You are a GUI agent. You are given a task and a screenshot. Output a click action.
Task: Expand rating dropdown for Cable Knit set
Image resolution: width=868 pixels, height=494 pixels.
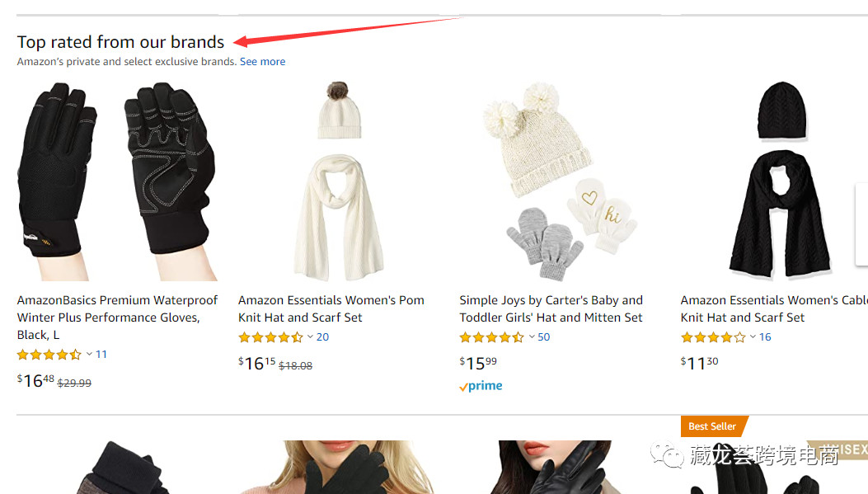pos(753,337)
